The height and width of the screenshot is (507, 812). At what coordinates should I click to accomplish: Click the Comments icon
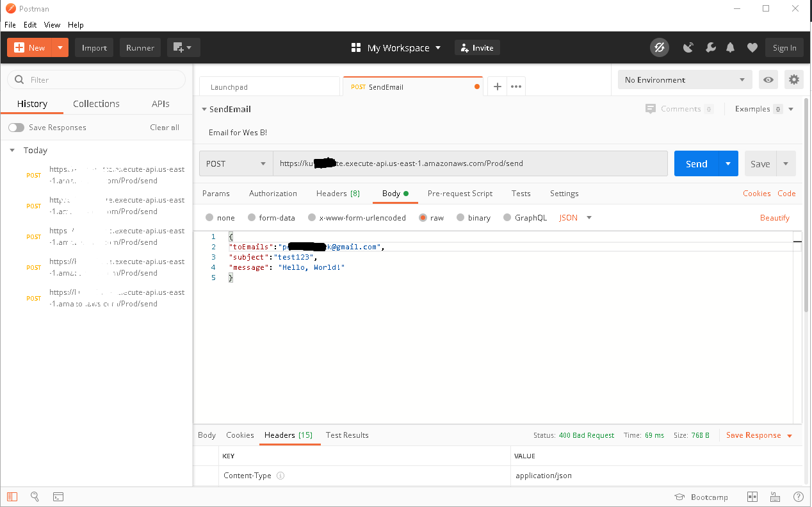[651, 109]
